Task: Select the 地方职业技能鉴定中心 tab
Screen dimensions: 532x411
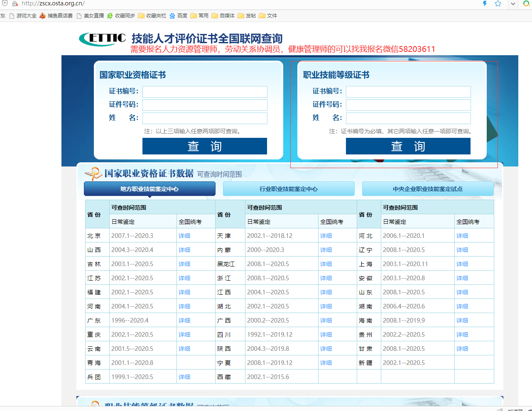Action: tap(150, 189)
